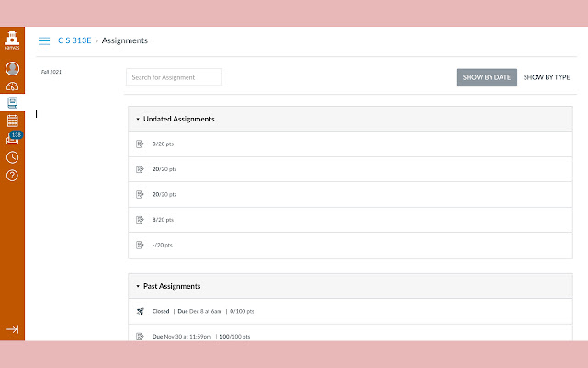Open the Courses book icon
This screenshot has width=588, height=368.
point(12,102)
